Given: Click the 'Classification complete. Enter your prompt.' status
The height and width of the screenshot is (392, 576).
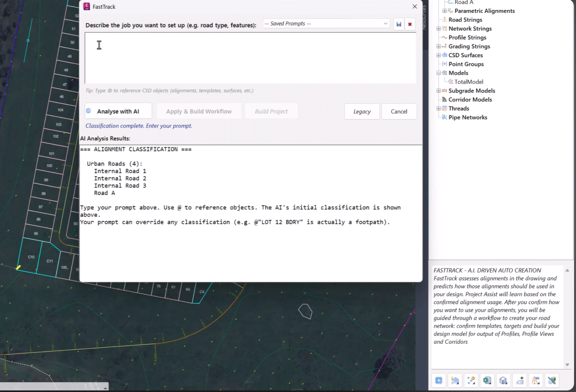Looking at the screenshot, I should (139, 126).
